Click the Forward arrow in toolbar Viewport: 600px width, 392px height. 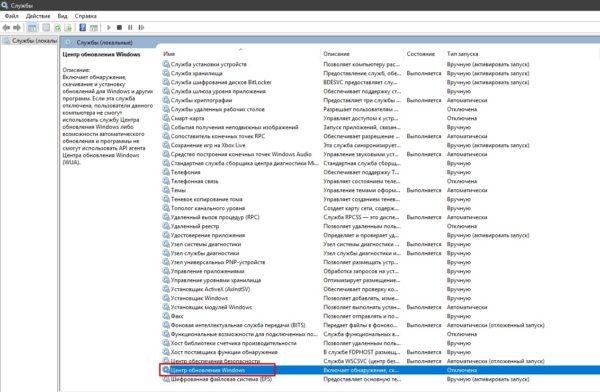click(x=17, y=28)
